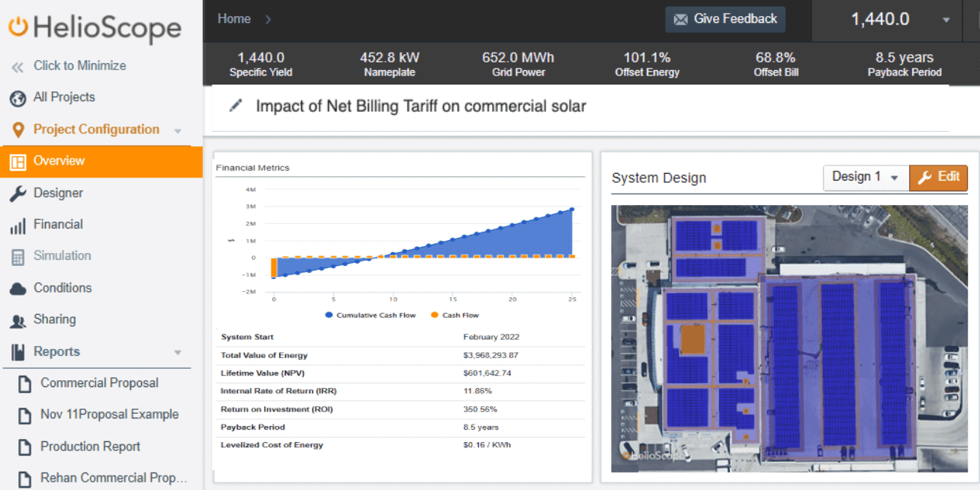Collapse the Project Configuration section arrow
This screenshot has width=980, height=490.
pos(178,130)
